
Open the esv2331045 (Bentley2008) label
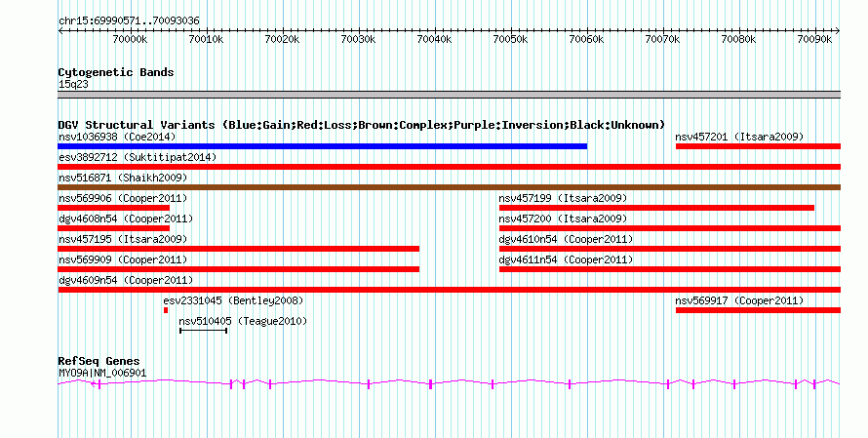[233, 300]
